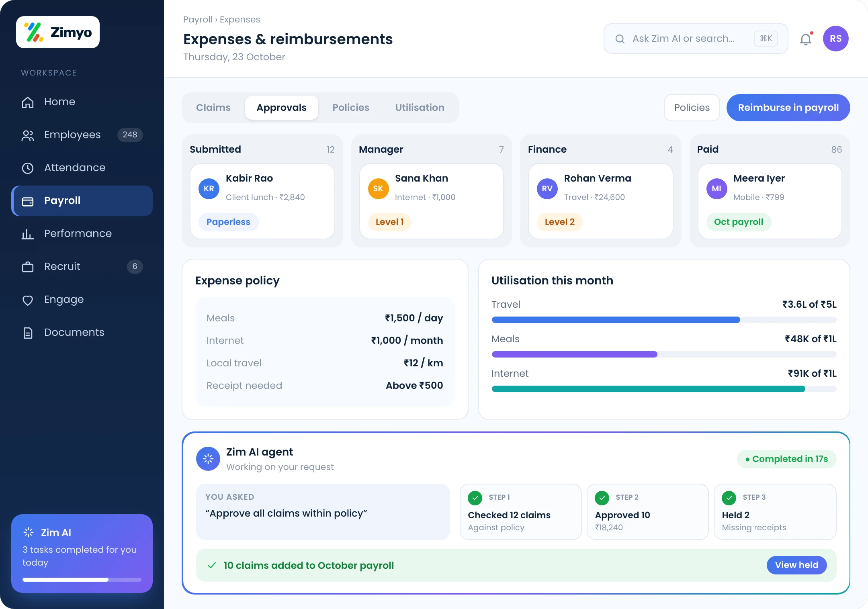This screenshot has width=868, height=609.
Task: Click the Attendance clock icon
Action: pos(28,168)
